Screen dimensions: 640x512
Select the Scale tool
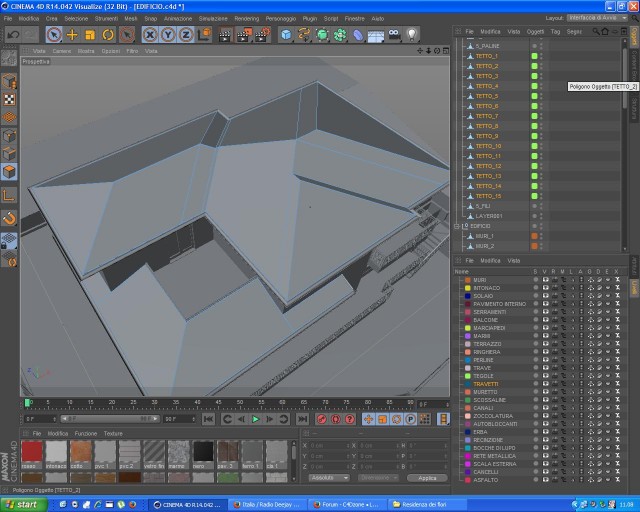(x=90, y=35)
